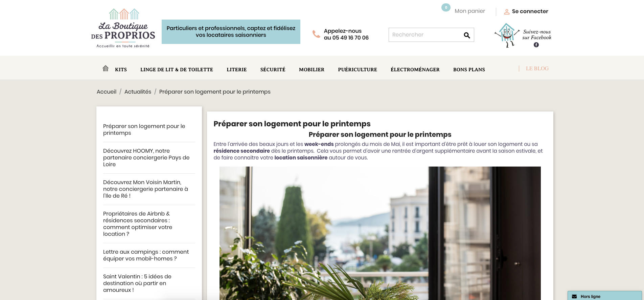Go to Le Blog

coord(537,69)
